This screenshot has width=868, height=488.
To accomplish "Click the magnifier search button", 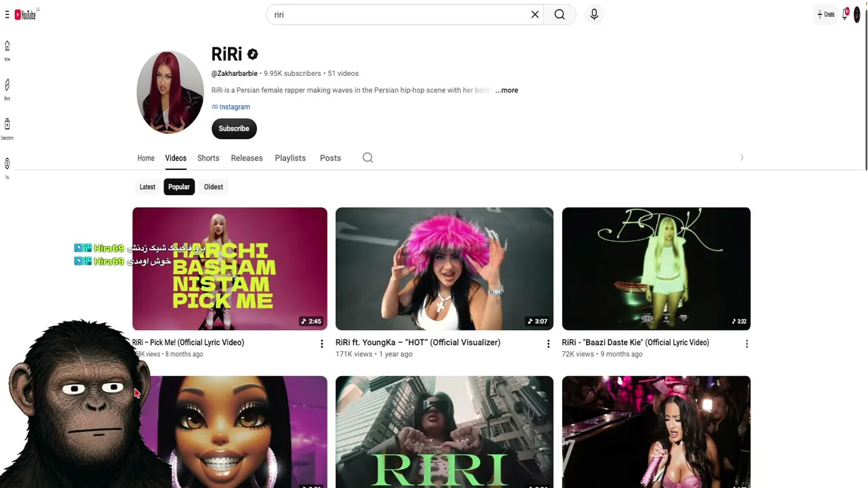I will (x=559, y=14).
